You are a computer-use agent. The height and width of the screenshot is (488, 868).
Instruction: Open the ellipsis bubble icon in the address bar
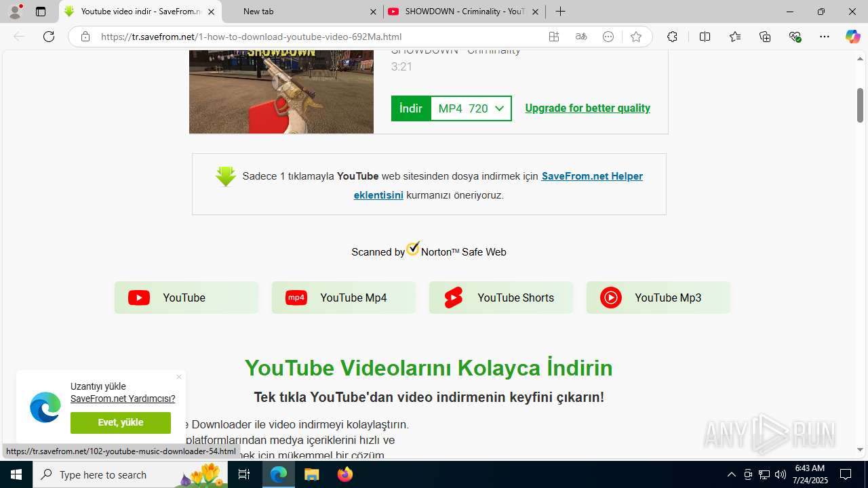pyautogui.click(x=608, y=37)
